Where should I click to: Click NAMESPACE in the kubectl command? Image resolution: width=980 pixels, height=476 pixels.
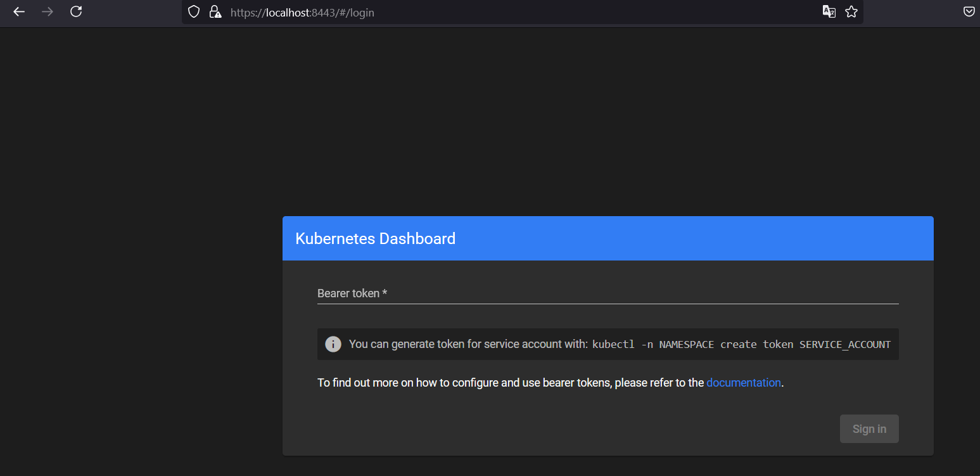(x=686, y=344)
